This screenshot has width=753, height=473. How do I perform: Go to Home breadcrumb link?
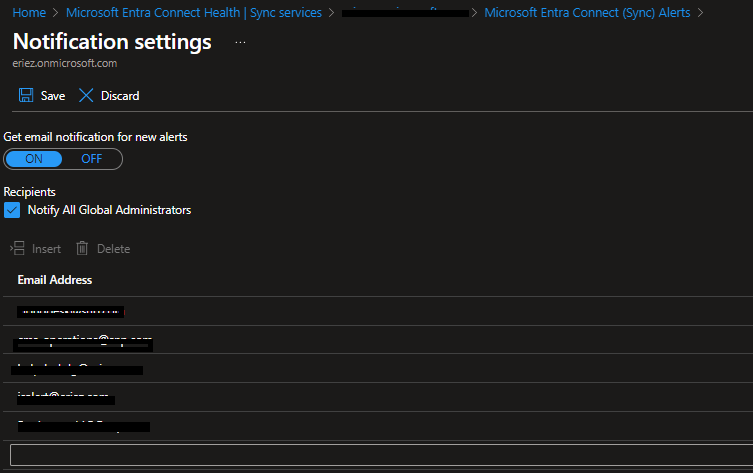click(x=29, y=12)
